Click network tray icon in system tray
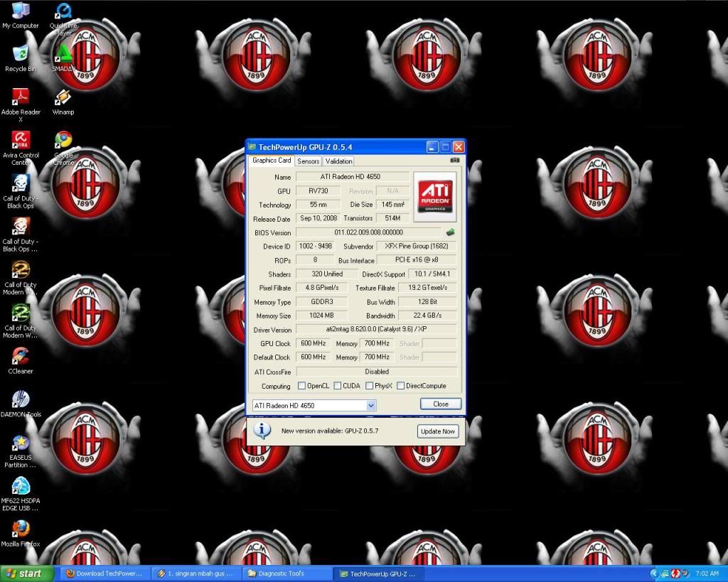 (665, 573)
